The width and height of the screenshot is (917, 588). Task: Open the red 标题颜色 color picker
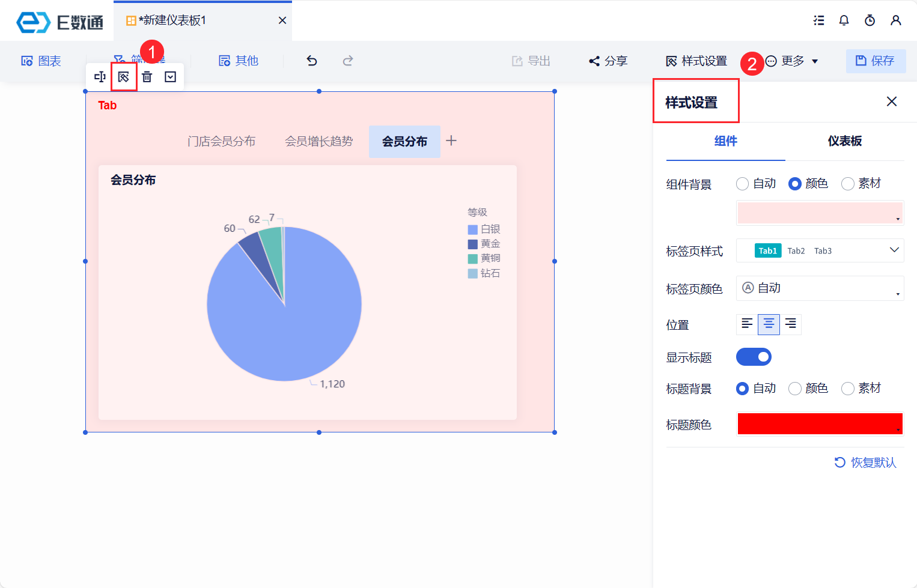pyautogui.click(x=820, y=423)
